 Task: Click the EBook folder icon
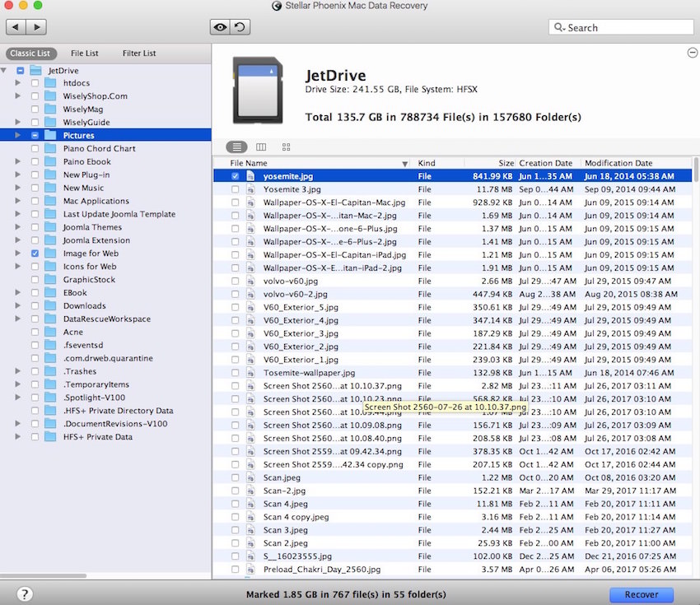[50, 293]
